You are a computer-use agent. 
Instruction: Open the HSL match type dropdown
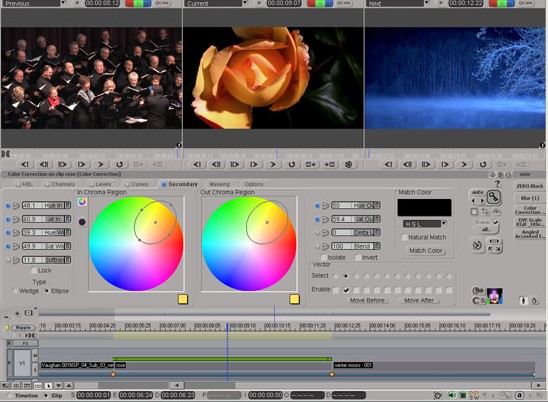pyautogui.click(x=444, y=223)
